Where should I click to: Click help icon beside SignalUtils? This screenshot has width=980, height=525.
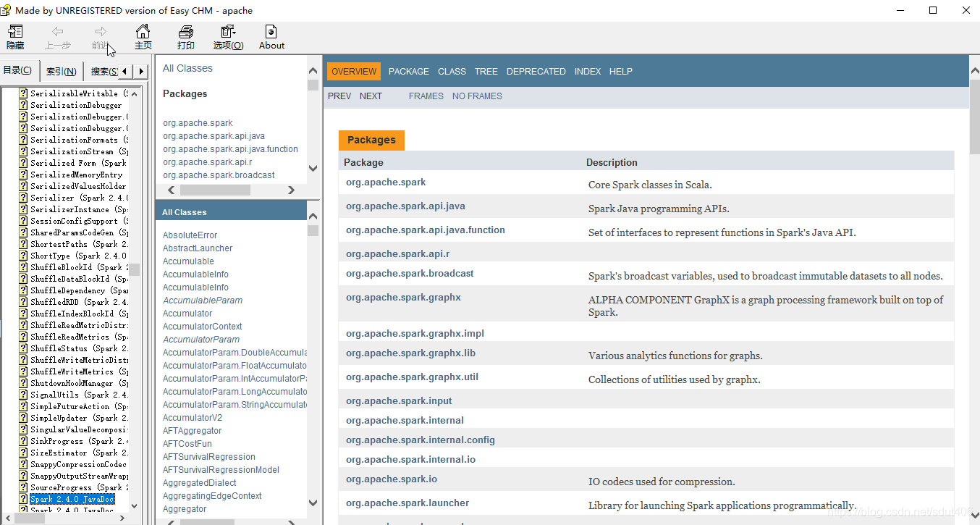(x=23, y=395)
